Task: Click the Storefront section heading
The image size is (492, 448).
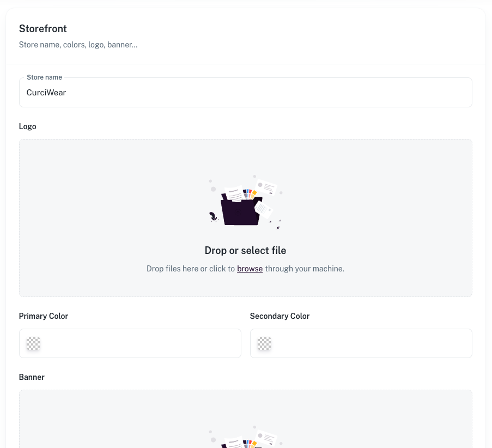Action: 43,29
